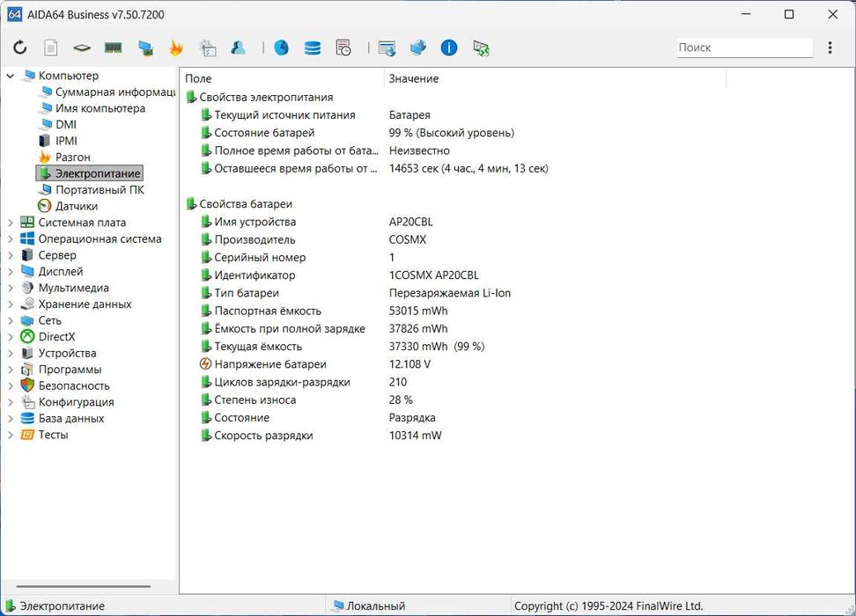Click the Refresh toolbar icon
The width and height of the screenshot is (856, 616).
coord(19,48)
